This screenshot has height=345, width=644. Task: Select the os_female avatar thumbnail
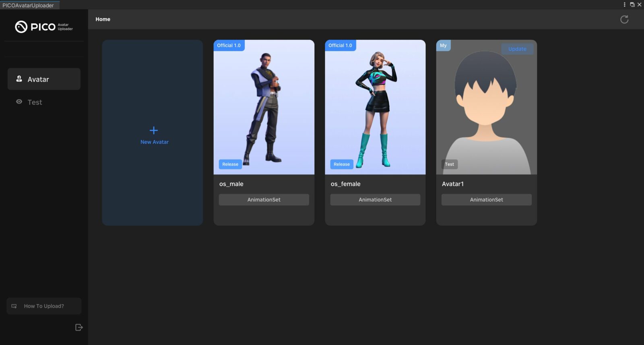375,107
